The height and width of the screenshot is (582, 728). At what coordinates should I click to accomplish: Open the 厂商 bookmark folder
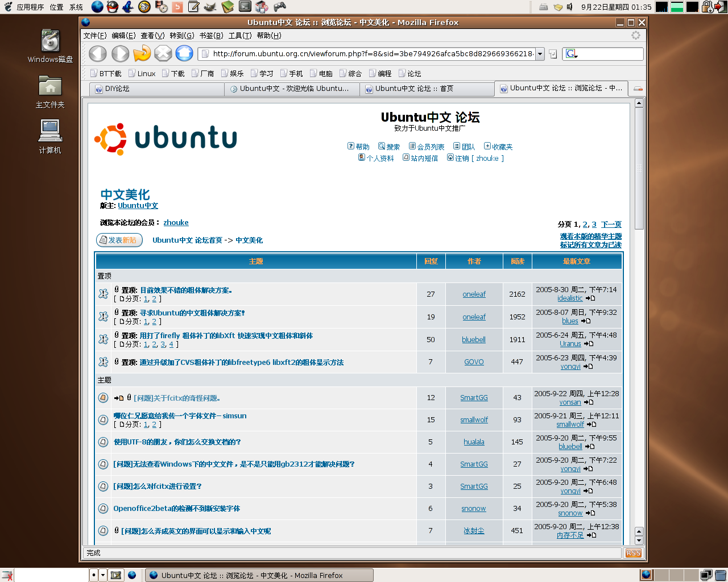pyautogui.click(x=203, y=73)
